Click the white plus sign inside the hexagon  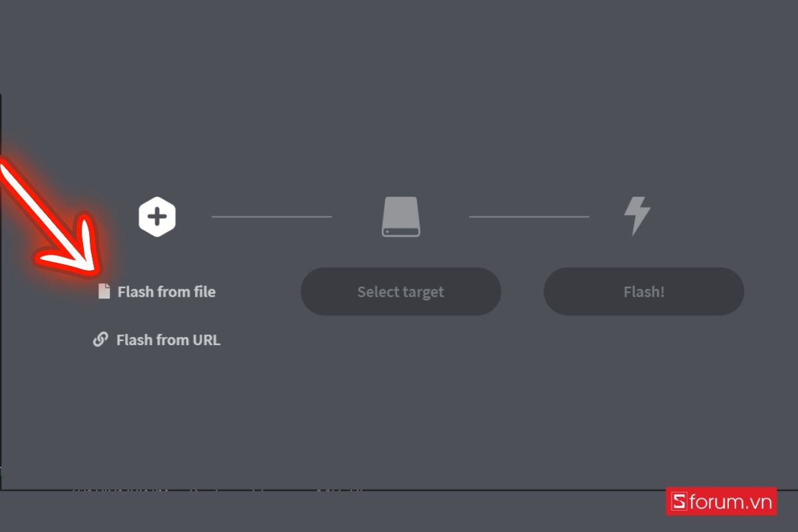(157, 217)
